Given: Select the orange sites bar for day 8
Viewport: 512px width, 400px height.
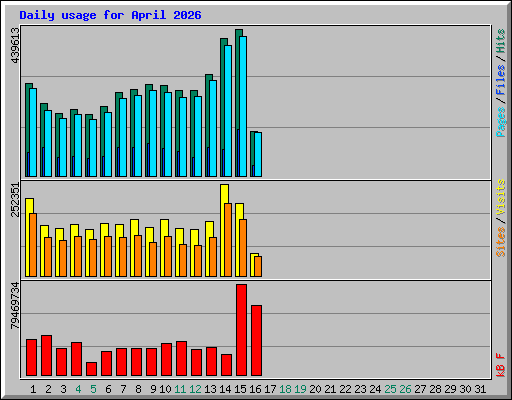Looking at the screenshot, I should (x=138, y=256).
